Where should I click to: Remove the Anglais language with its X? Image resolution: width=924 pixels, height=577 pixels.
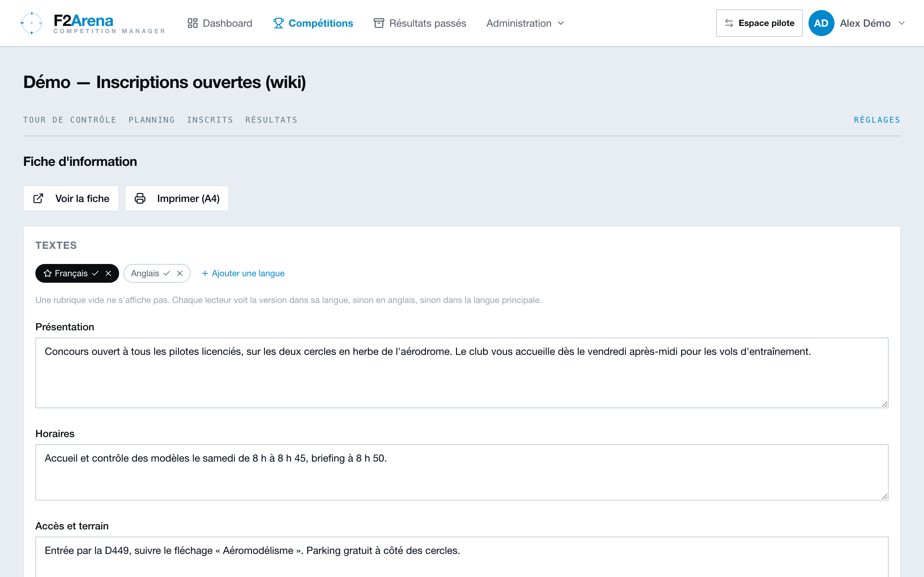180,273
